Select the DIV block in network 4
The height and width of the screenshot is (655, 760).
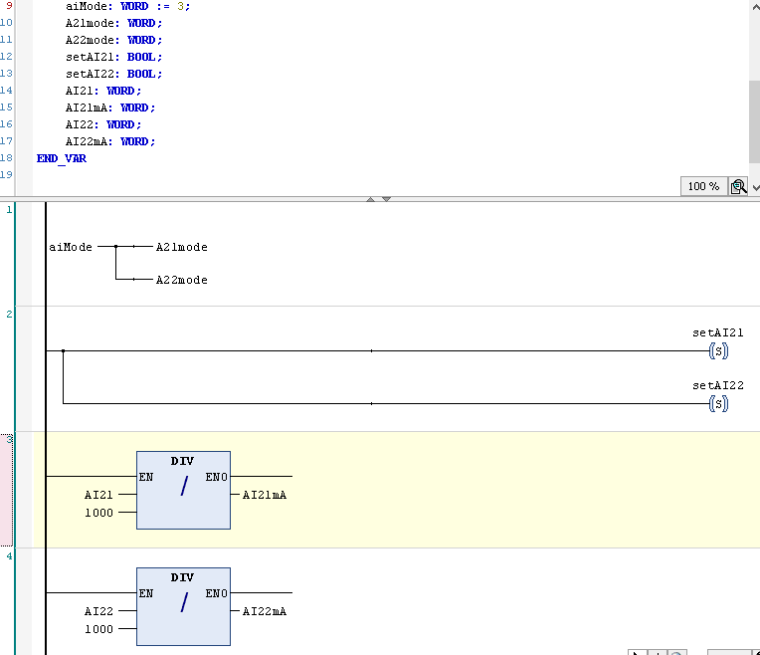183,607
